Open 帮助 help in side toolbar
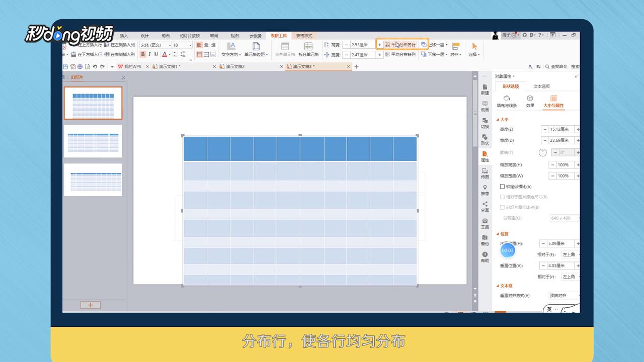 click(485, 257)
